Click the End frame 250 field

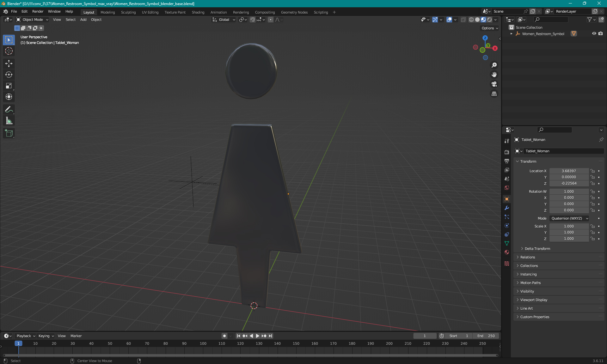486,336
